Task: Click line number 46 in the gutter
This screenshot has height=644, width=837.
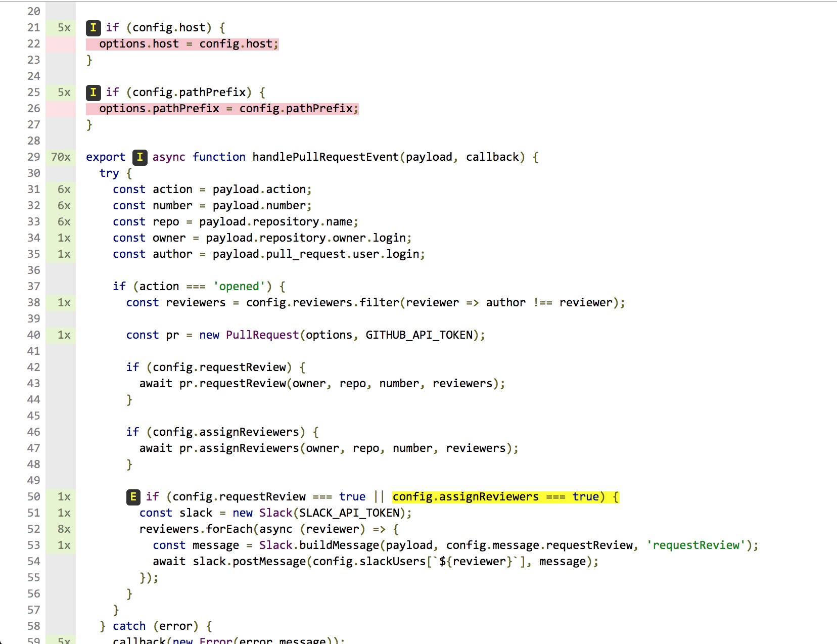Action: 34,432
